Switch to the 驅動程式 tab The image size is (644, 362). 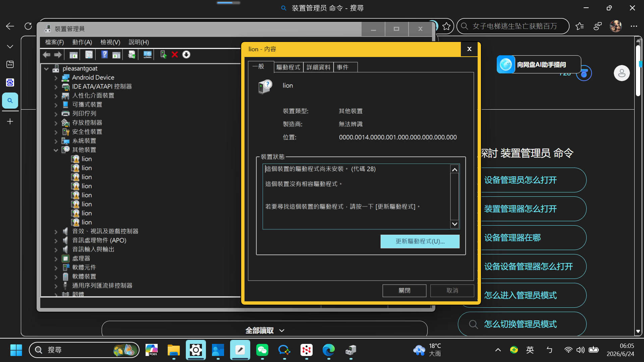(x=288, y=67)
